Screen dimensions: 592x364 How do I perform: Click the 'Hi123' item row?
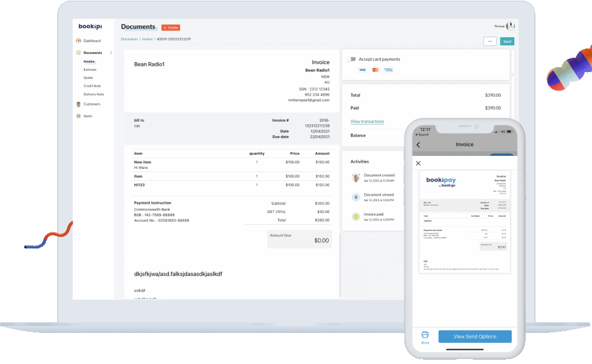[x=232, y=185]
